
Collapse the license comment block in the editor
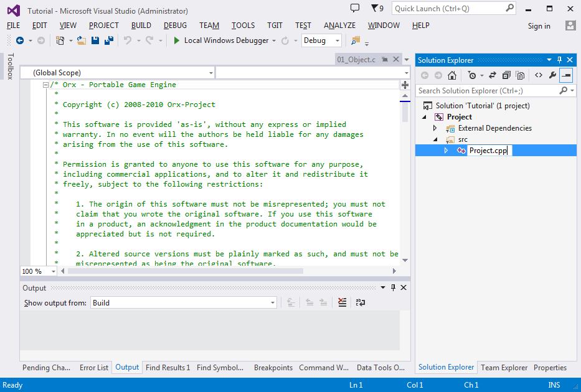pyautogui.click(x=45, y=85)
